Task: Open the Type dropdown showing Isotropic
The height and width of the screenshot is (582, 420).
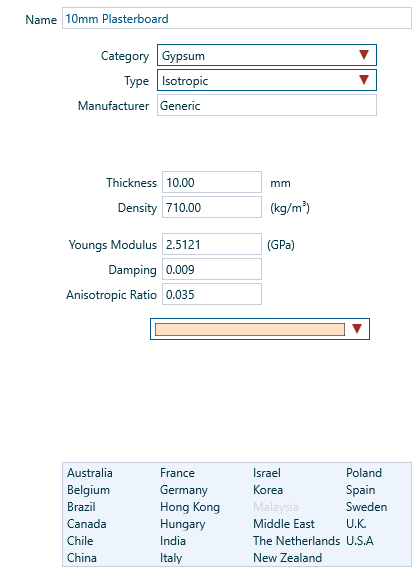Action: 267,80
